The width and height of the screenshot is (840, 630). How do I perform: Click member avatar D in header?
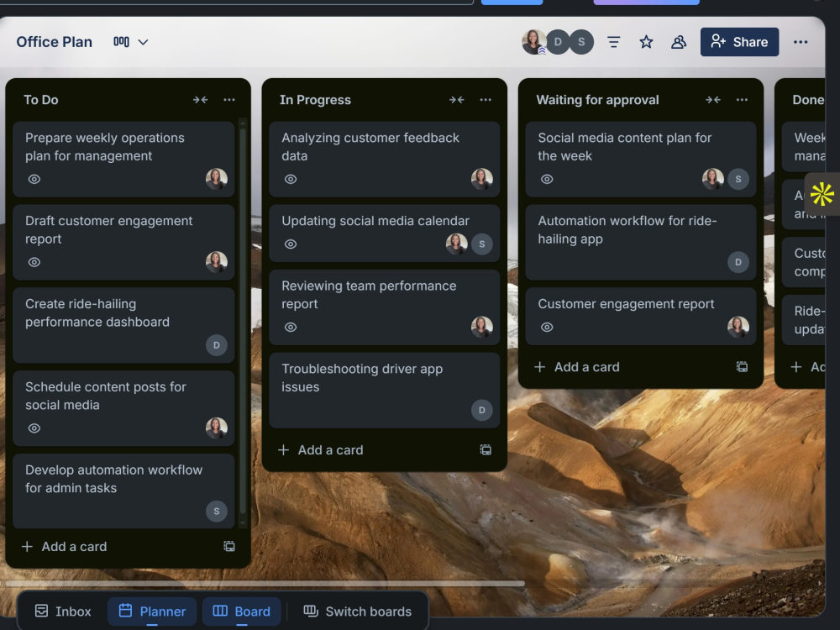[x=558, y=42]
